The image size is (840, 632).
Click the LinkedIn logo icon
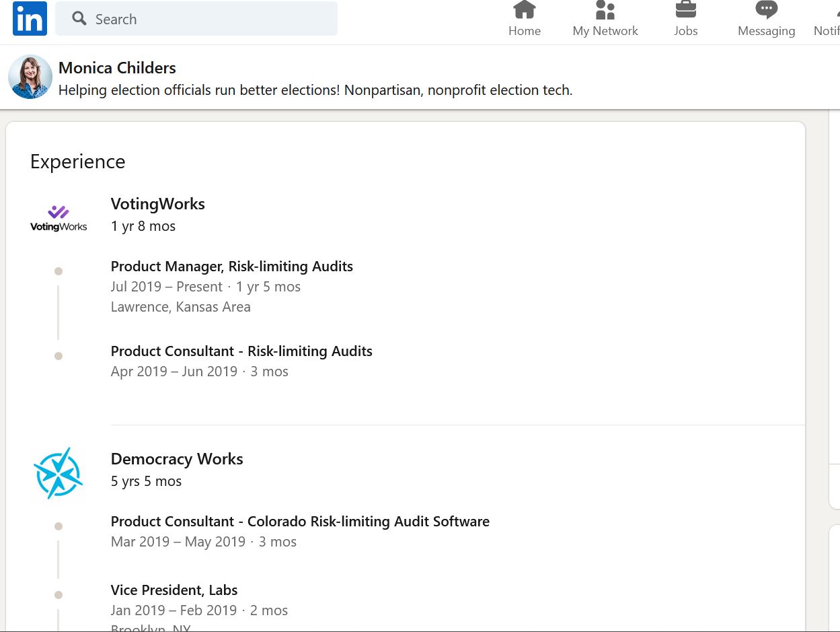click(x=30, y=19)
